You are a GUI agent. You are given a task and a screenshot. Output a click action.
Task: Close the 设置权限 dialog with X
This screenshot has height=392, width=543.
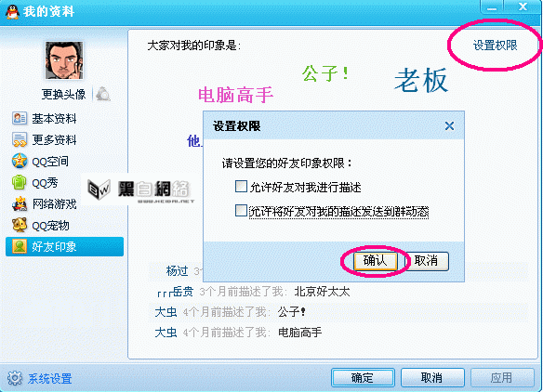pos(449,126)
